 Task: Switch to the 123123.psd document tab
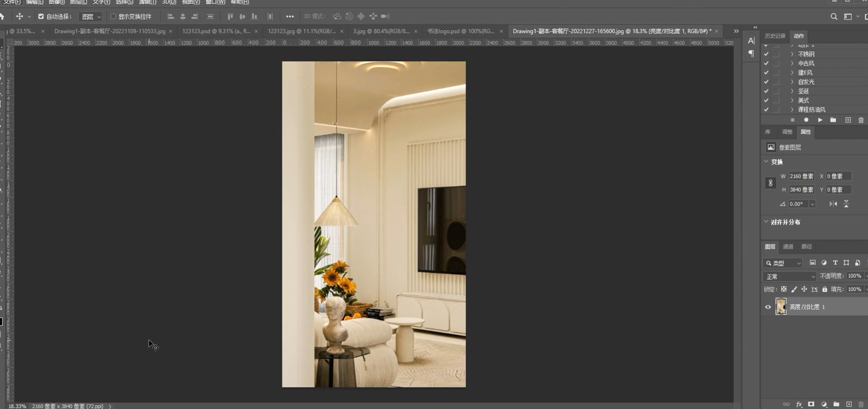pyautogui.click(x=216, y=31)
